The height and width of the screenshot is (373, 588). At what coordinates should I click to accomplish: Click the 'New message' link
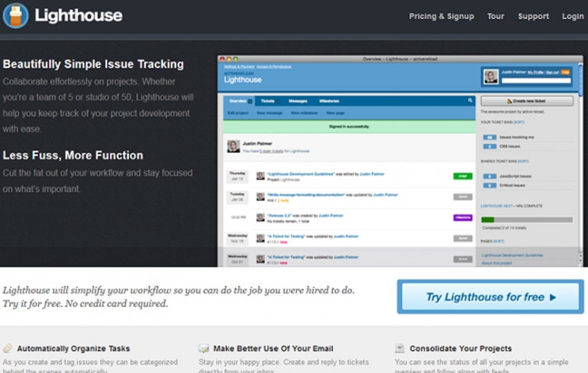pos(270,113)
